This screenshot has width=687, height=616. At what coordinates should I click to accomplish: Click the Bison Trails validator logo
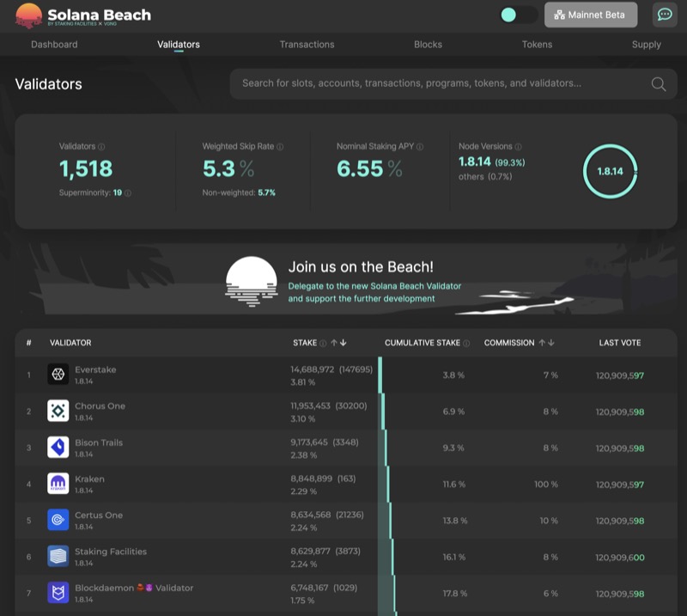pos(58,448)
